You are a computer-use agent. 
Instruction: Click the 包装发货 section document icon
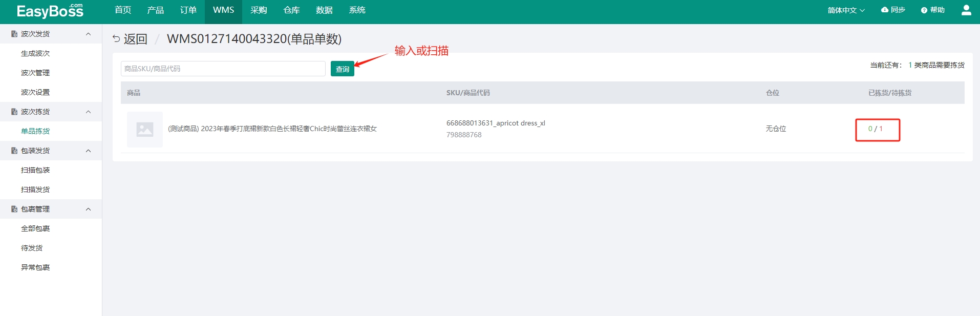(14, 151)
